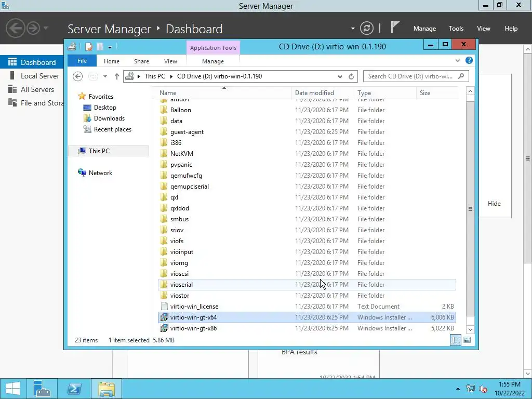The height and width of the screenshot is (399, 532).
Task: Select Recent places under Favorites
Action: [x=112, y=129]
